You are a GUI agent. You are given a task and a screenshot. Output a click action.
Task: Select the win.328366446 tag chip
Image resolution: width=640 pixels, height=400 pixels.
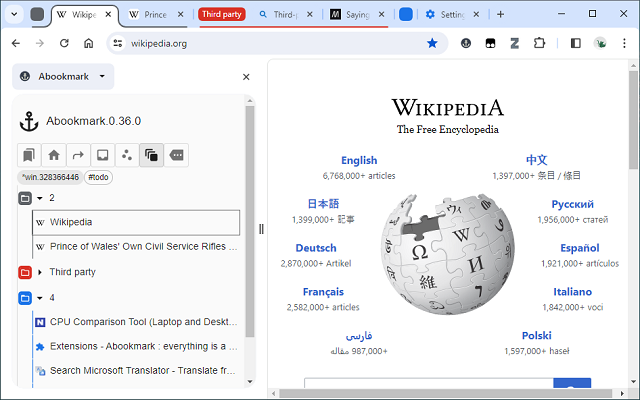point(50,177)
